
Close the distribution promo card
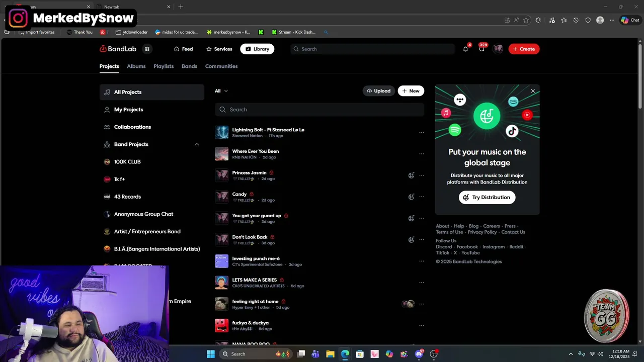pyautogui.click(x=533, y=91)
